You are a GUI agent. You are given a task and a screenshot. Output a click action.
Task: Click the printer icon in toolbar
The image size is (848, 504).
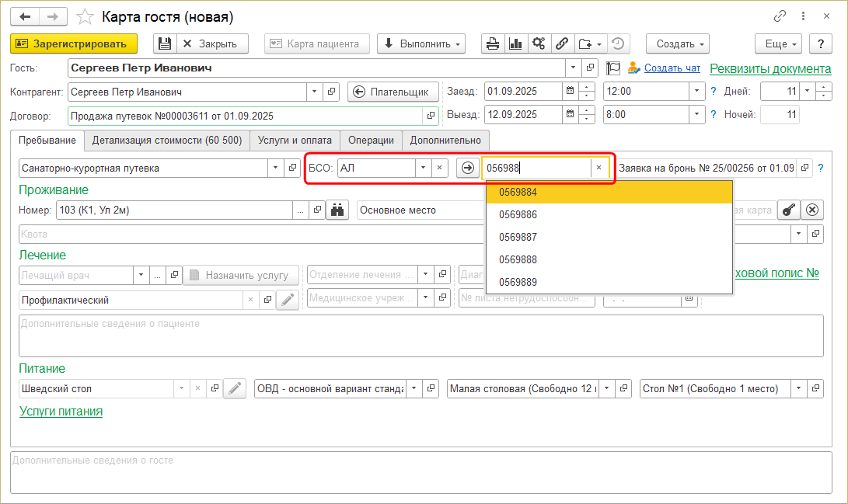point(492,43)
